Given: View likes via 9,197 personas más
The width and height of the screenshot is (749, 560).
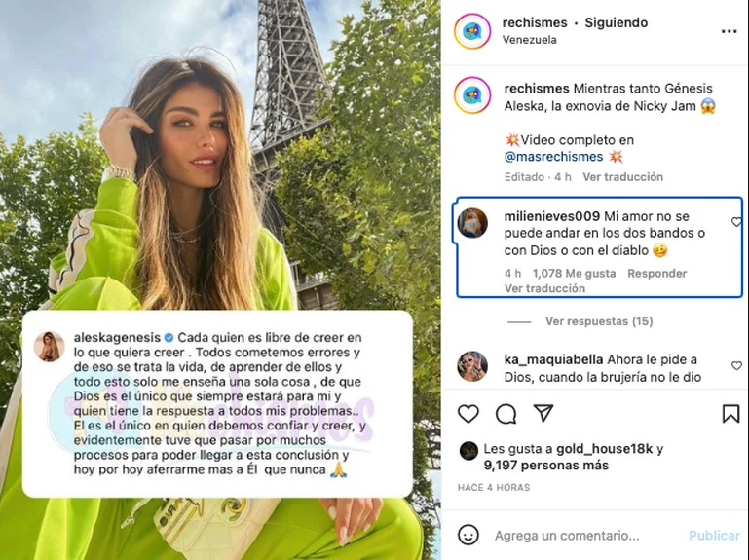Looking at the screenshot, I should (x=546, y=466).
